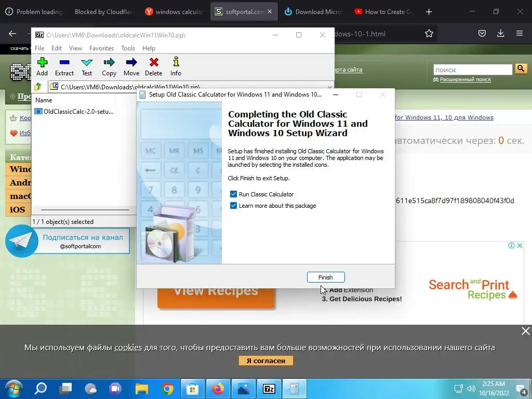The image size is (532, 399).
Task: Open the Help menu in 7-Zip
Action: coord(149,48)
